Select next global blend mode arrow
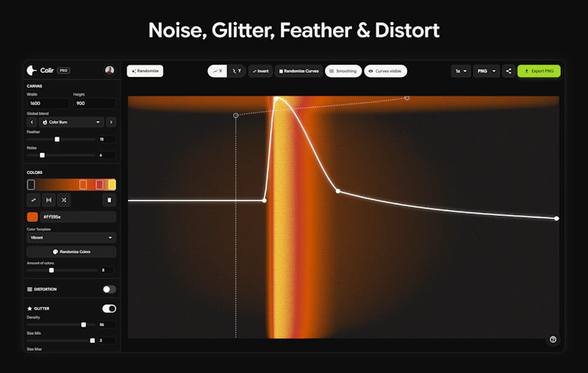The height and width of the screenshot is (373, 588). click(111, 122)
